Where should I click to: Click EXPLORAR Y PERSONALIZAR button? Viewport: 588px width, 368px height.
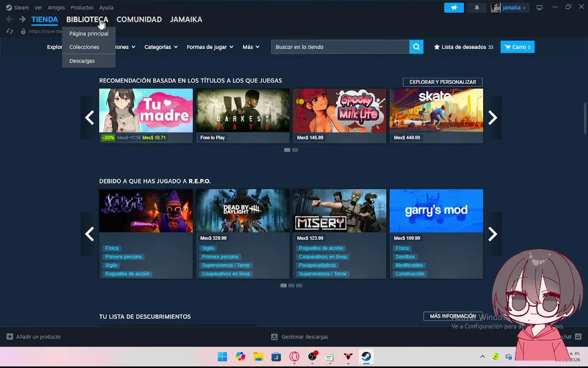coord(443,82)
